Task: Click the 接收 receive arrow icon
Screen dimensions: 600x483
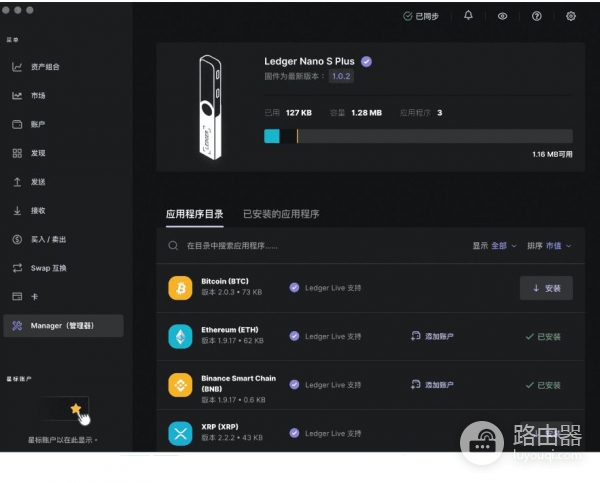Action: 17,210
